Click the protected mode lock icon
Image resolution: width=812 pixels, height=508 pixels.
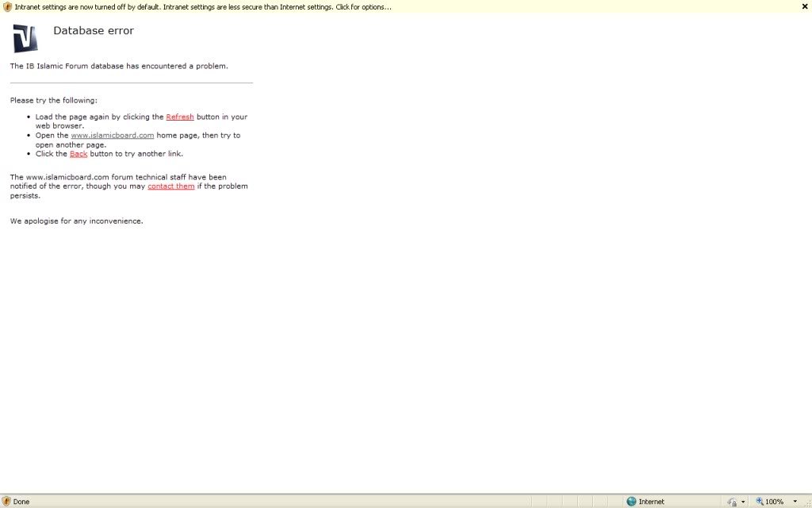732,502
